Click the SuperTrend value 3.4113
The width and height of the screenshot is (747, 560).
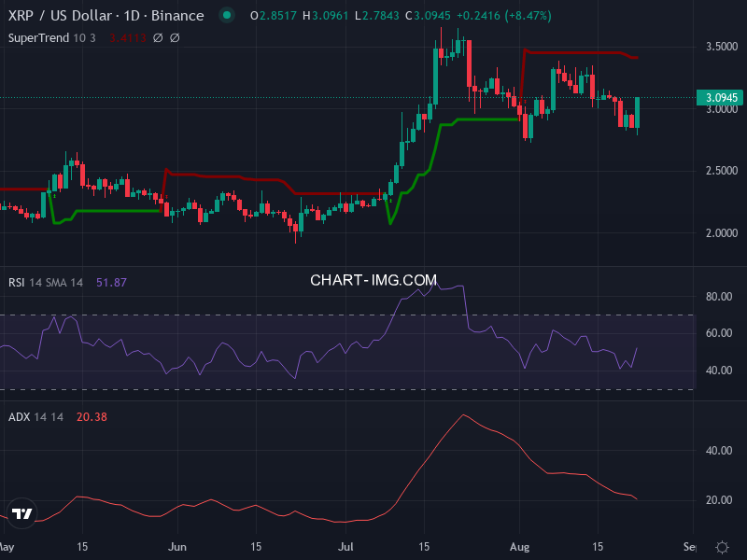[127, 38]
